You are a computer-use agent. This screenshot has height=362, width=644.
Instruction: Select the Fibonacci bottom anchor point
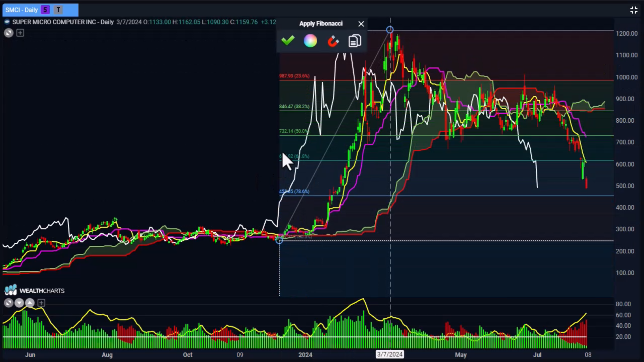279,240
